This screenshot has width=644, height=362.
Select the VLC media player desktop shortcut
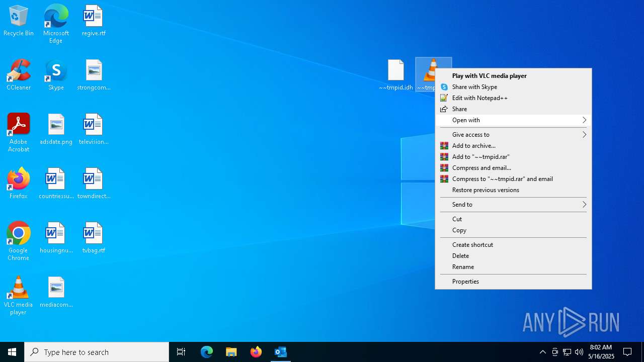[19, 296]
